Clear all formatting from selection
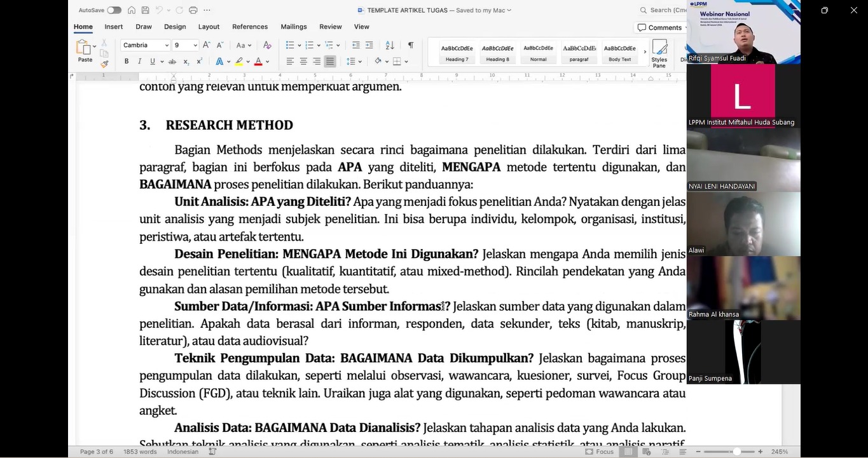 (x=267, y=45)
